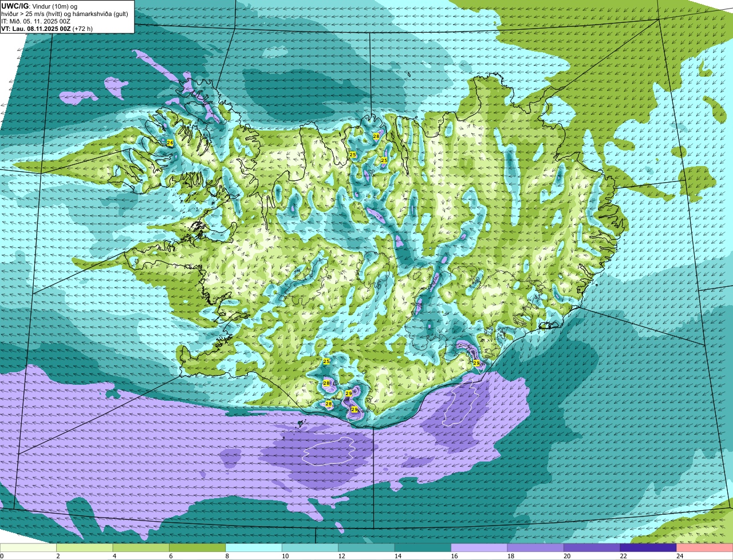733x560 pixels.
Task: Click the 16–18 m/s lavender legend swatch
Action: 479,547
